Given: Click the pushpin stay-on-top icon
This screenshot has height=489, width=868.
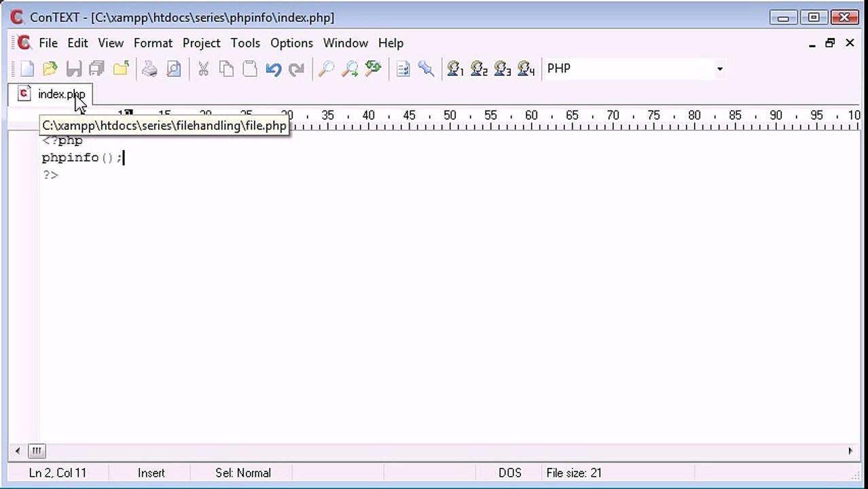Looking at the screenshot, I should 427,69.
